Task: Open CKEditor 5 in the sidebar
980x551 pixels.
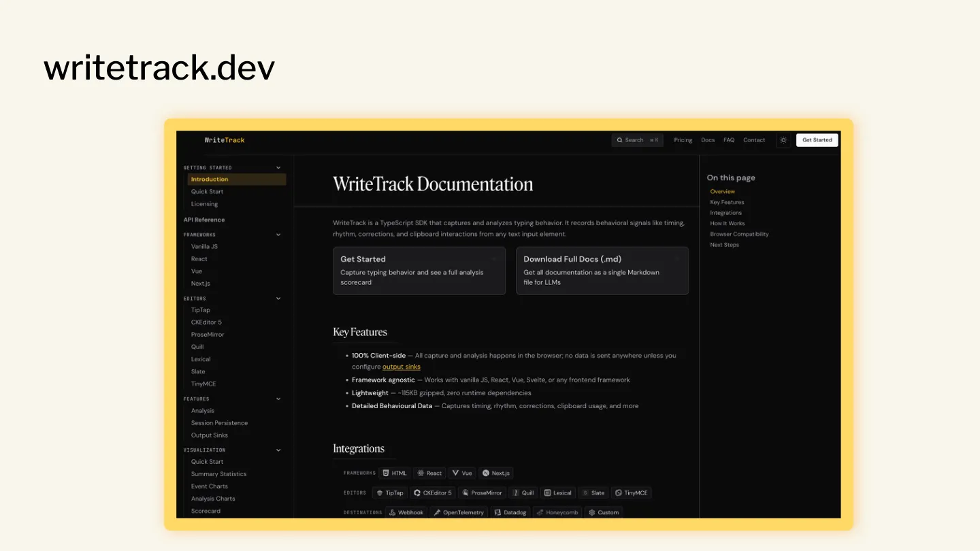Action: (x=206, y=322)
